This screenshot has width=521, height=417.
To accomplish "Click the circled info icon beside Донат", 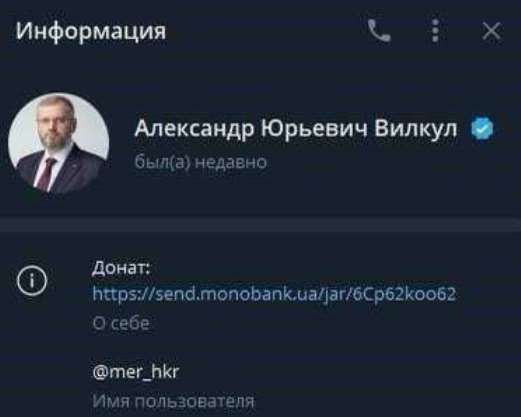I will (32, 281).
